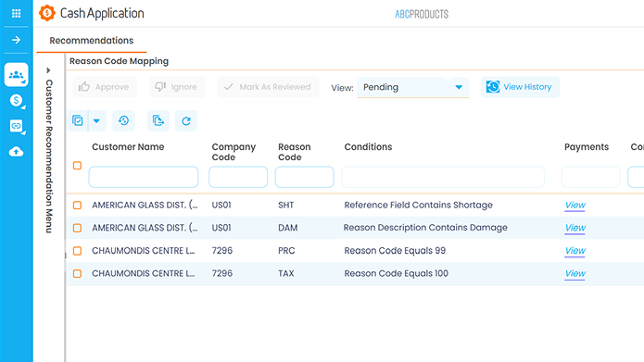Click the restore history clock toolbar icon
This screenshot has height=362, width=644.
[123, 120]
